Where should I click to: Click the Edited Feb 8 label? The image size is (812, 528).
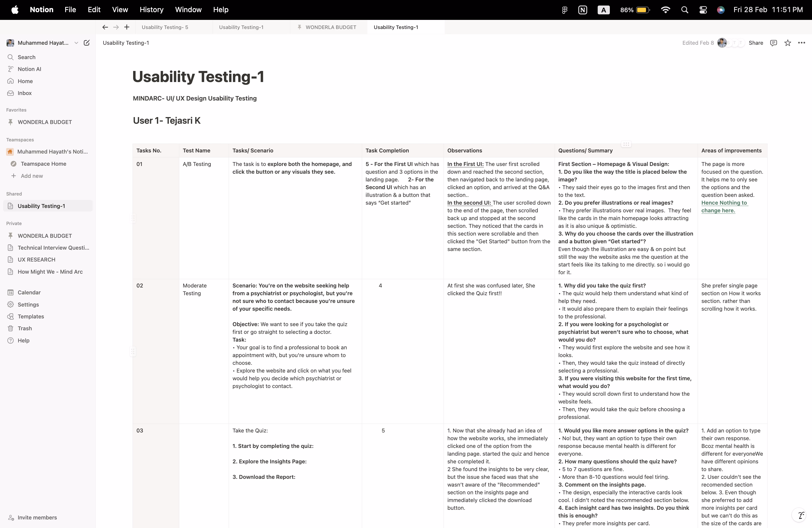(x=698, y=43)
